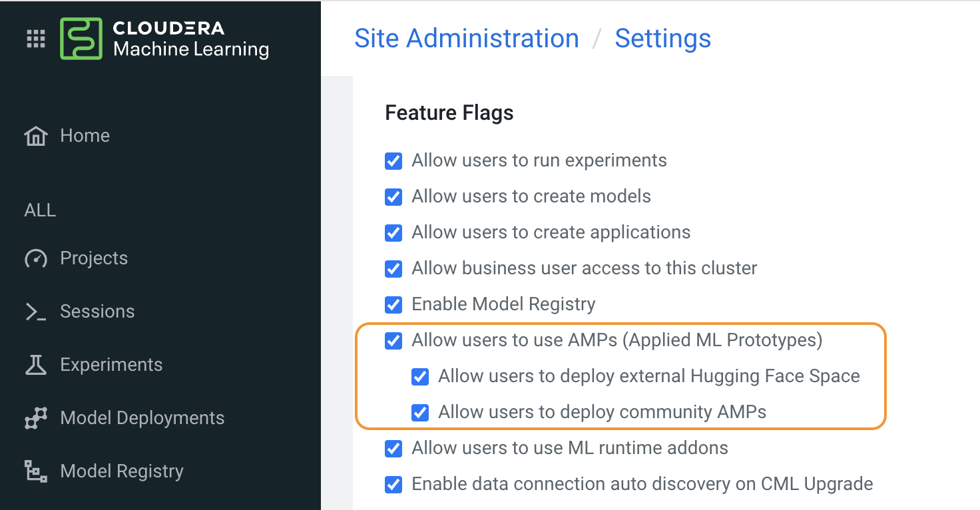
Task: Select the Home icon in the sidebar
Action: [x=35, y=135]
